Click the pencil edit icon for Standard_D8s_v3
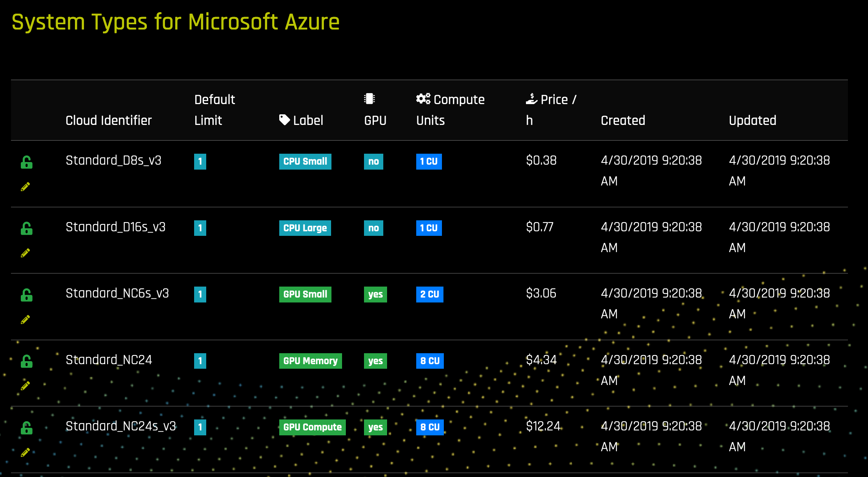 pyautogui.click(x=25, y=187)
